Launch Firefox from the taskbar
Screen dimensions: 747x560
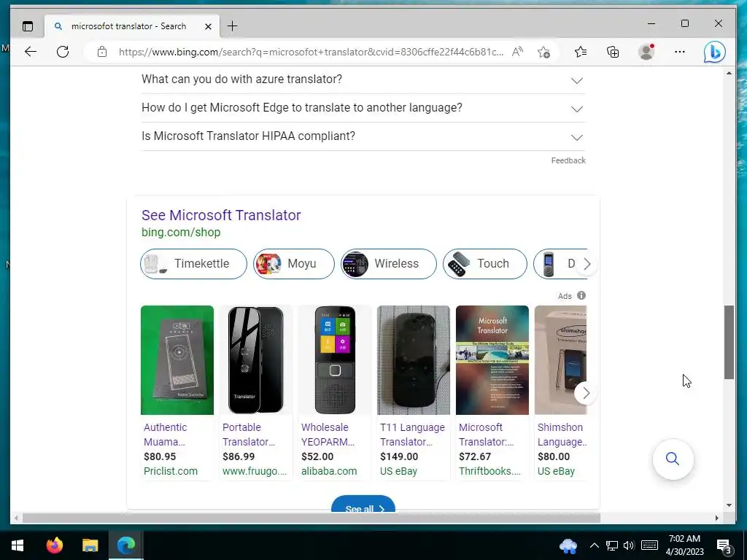pyautogui.click(x=54, y=545)
